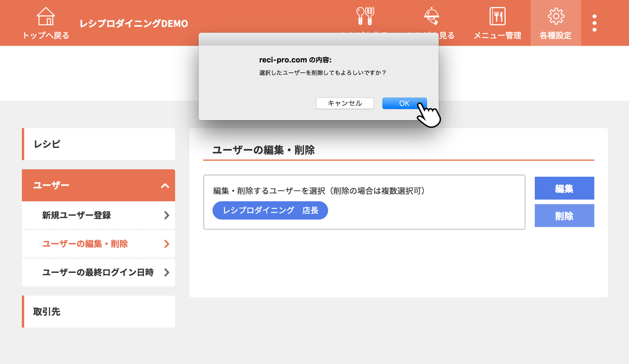Click empty area in user selection box

click(425, 212)
